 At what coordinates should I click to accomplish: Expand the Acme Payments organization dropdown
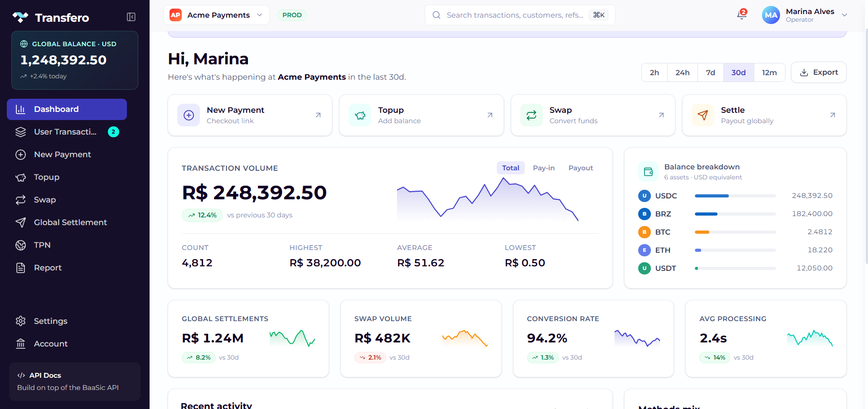pyautogui.click(x=216, y=15)
